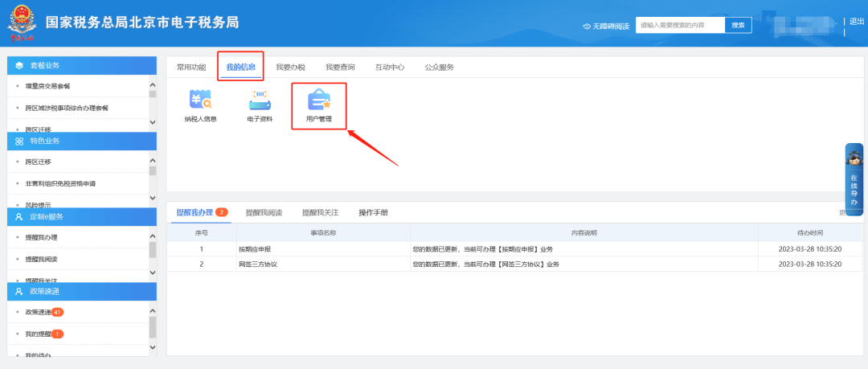Switch to the 我要查询 tab
Screen dimensions: 868x369
pos(340,68)
